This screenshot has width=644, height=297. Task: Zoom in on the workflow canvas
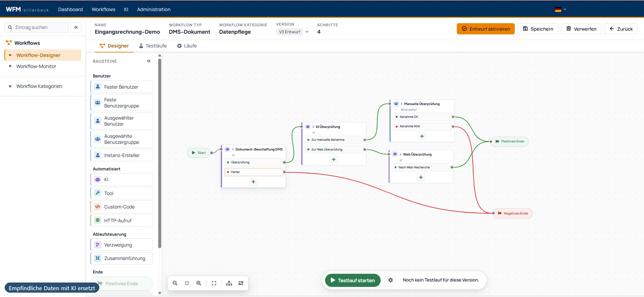(199, 283)
